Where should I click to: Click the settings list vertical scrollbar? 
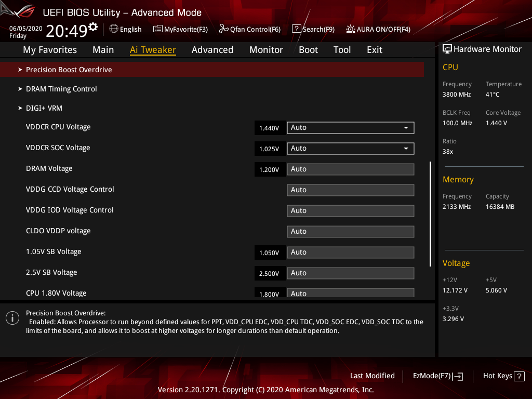click(430, 214)
